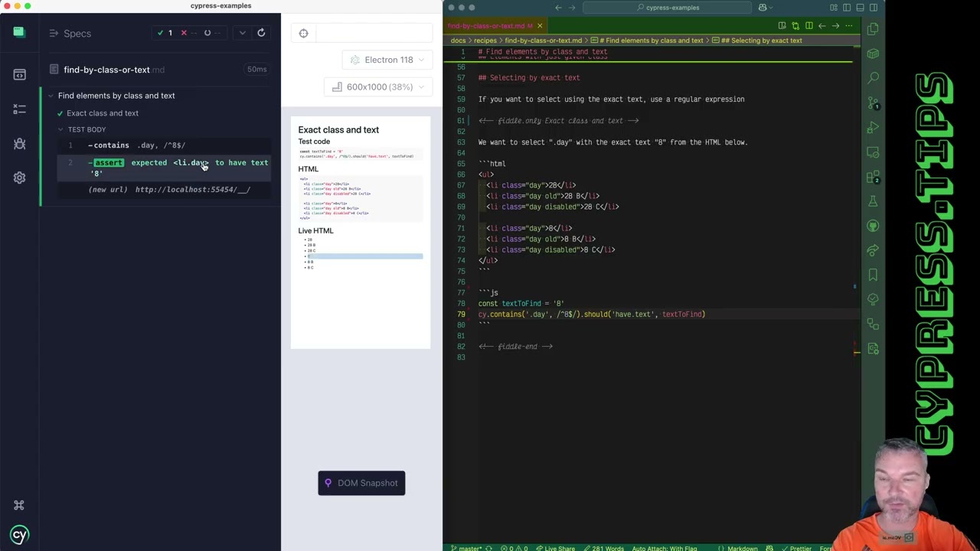Click the selector playground crosshair icon
This screenshot has height=551, width=980.
(x=304, y=33)
